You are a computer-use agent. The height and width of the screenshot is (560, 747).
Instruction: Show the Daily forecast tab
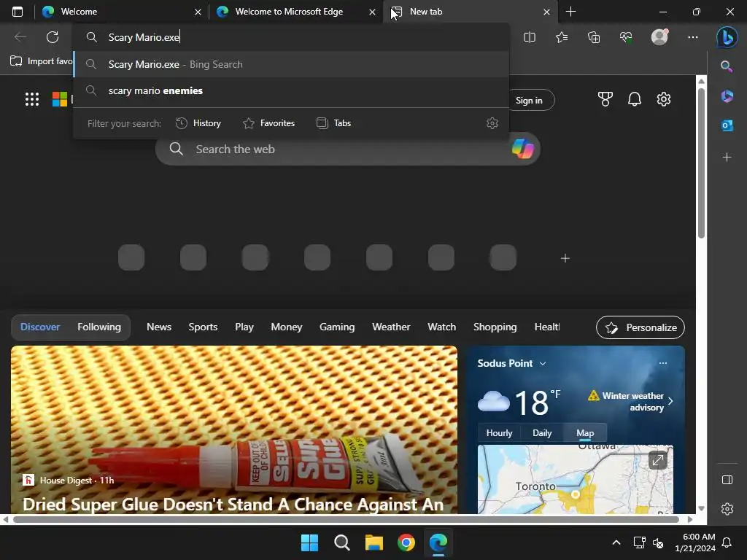[x=542, y=433]
